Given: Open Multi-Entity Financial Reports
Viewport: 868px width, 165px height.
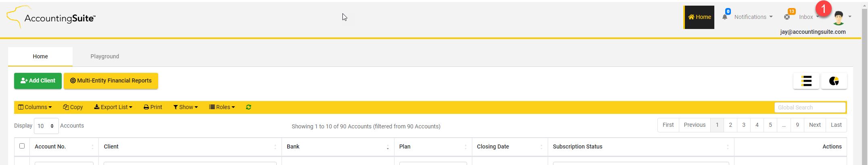Looking at the screenshot, I should point(111,81).
